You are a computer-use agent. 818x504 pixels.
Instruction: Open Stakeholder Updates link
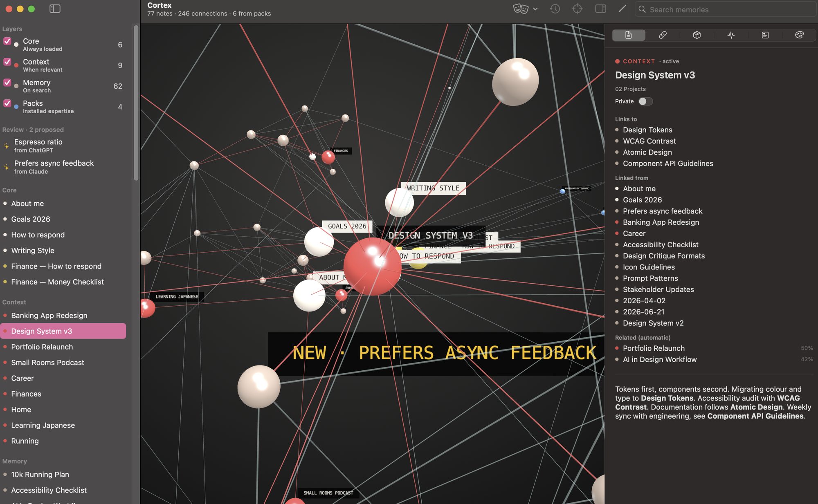coord(658,289)
